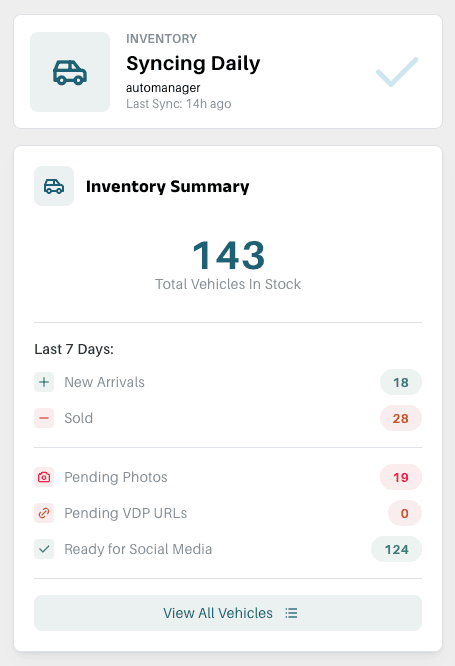
Task: Click the camera icon for Pending Photos
Action: point(44,477)
